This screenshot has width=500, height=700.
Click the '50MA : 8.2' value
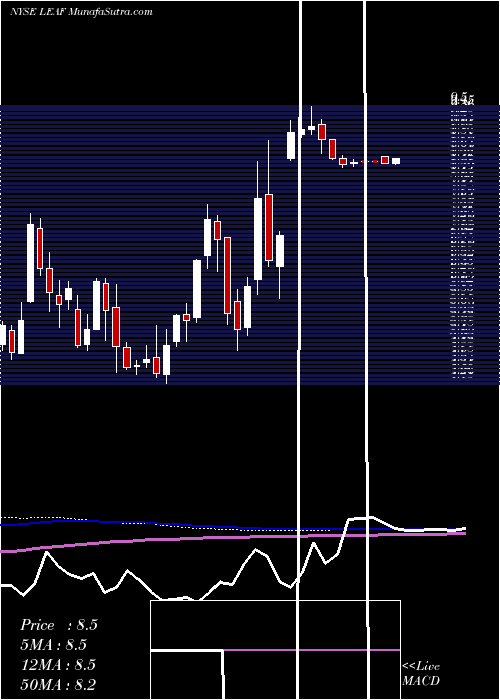tap(58, 684)
